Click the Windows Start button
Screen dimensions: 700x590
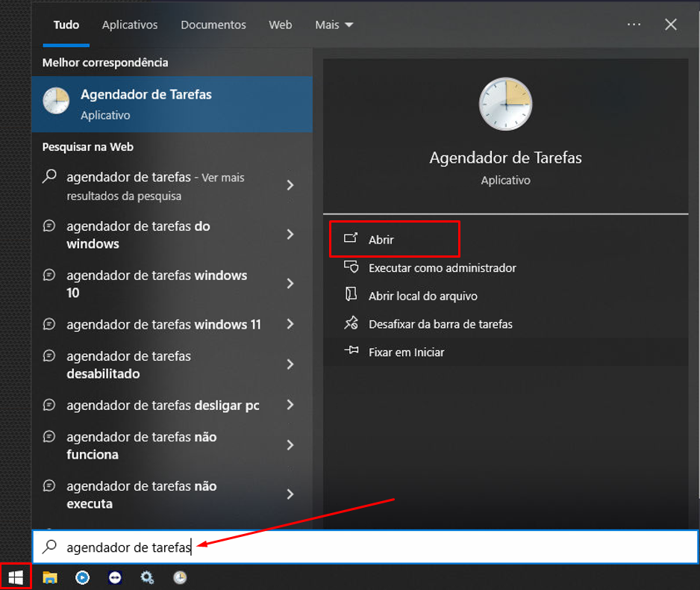[16, 577]
